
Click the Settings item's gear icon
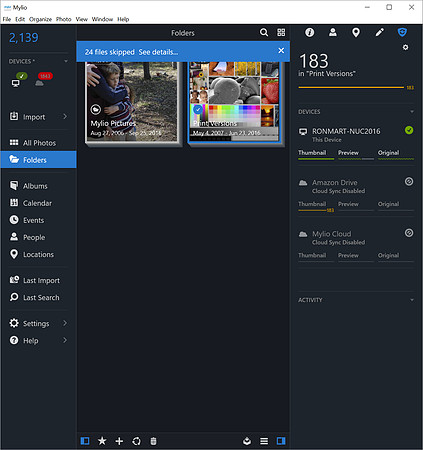pyautogui.click(x=14, y=323)
